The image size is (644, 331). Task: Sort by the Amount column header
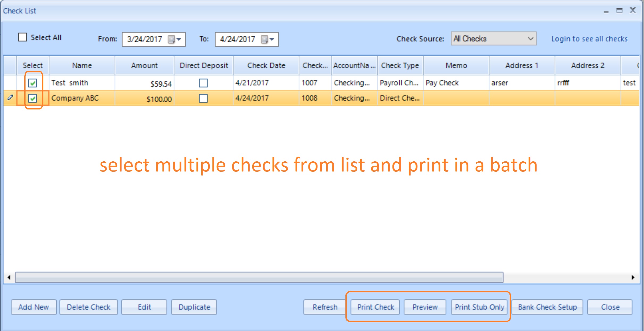pos(144,66)
